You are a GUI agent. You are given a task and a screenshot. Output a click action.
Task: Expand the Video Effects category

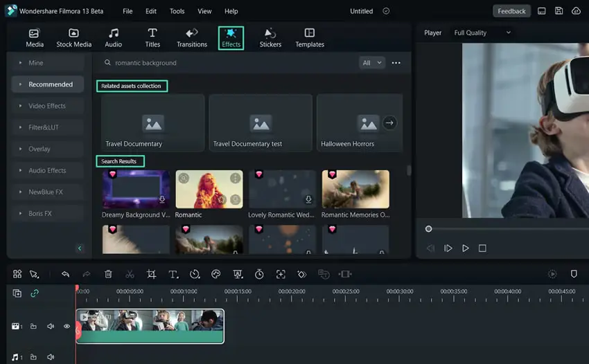click(47, 106)
